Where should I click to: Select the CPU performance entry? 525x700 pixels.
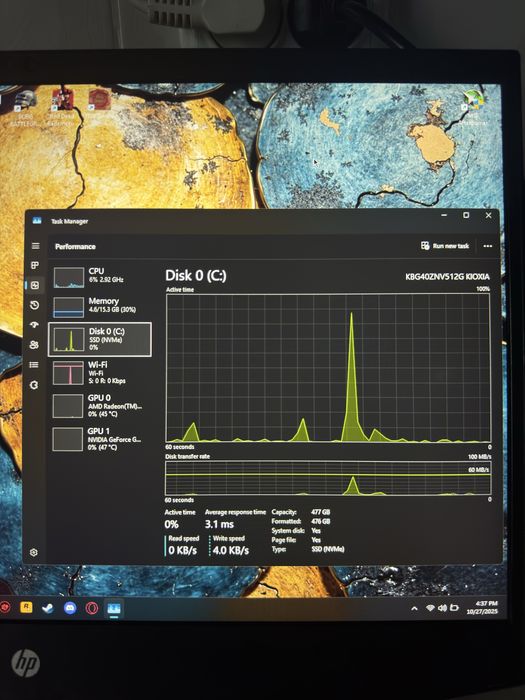tap(100, 277)
